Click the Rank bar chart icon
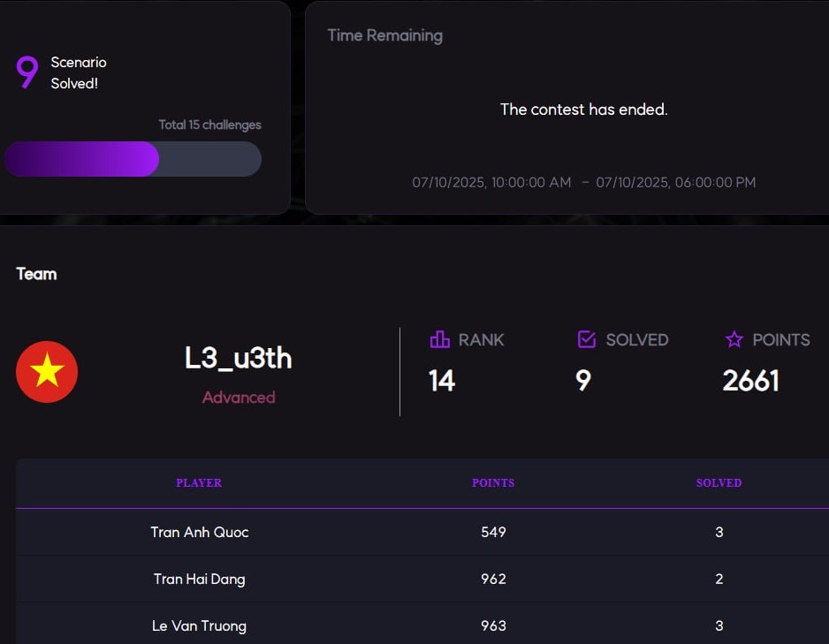The image size is (829, 644). (x=439, y=339)
